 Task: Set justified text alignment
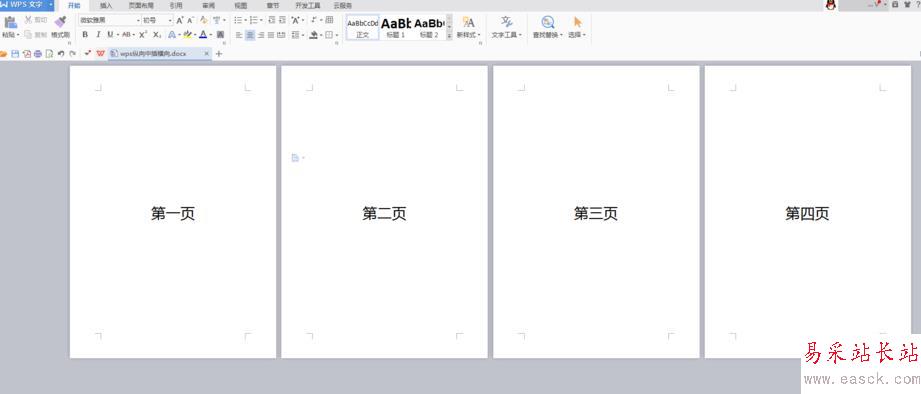271,35
